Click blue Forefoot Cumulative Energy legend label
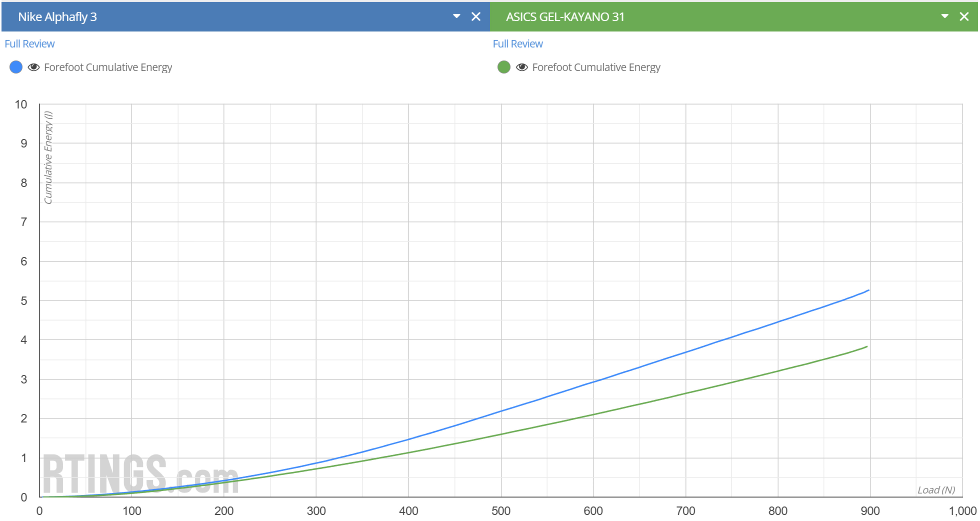 pos(108,67)
